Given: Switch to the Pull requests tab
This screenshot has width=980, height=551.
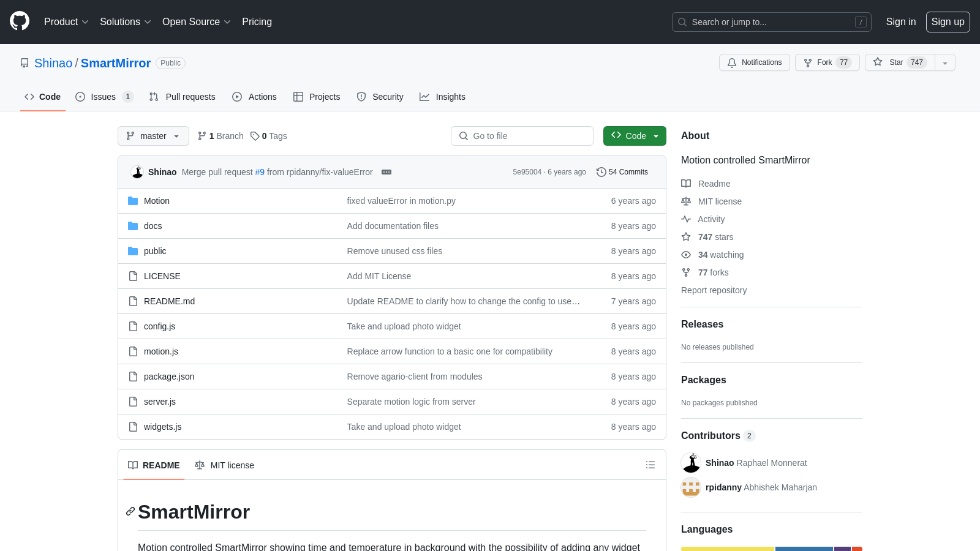Looking at the screenshot, I should [183, 97].
